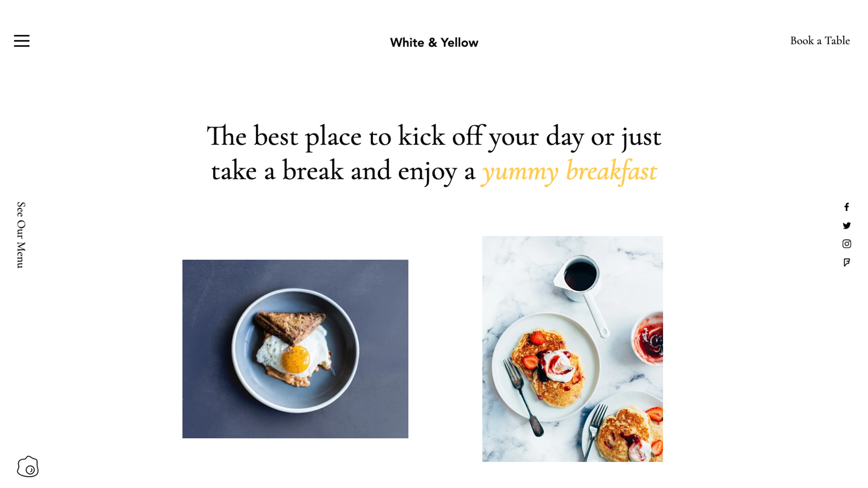This screenshot has width=868, height=488.
Task: Click the Facebook social icon
Action: 847,207
